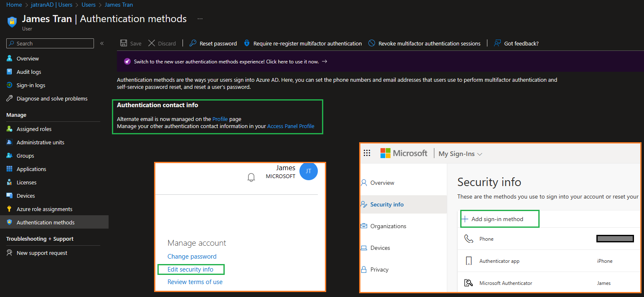This screenshot has height=297, width=644.
Task: Click the Privacy lock icon
Action: [364, 269]
